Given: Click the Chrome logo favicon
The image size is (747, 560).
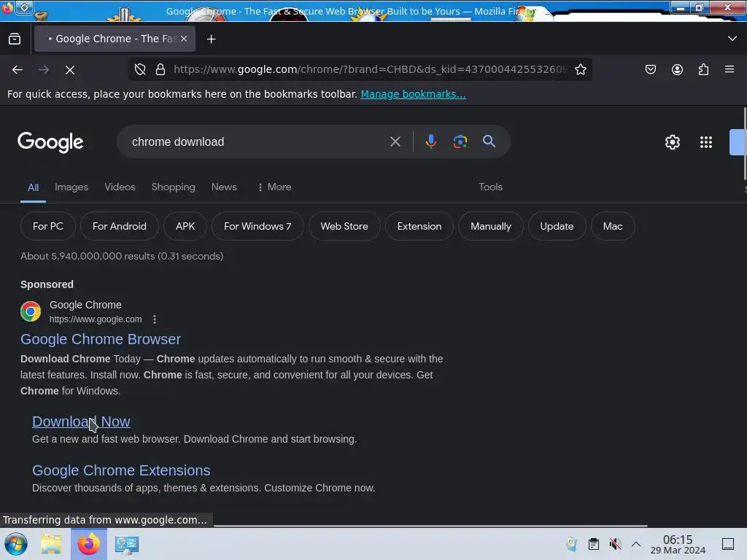Looking at the screenshot, I should 31,311.
